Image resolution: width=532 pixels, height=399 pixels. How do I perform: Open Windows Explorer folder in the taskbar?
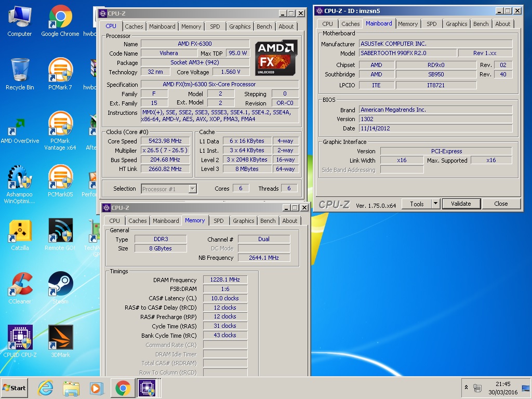[x=71, y=388]
